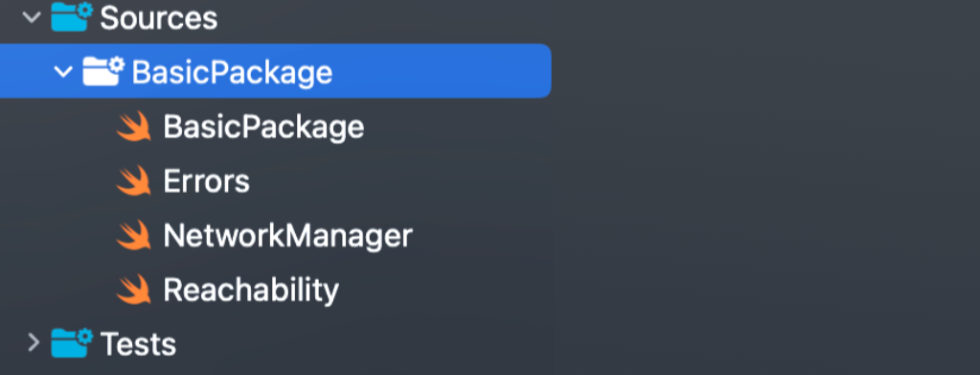Expand the Tests folder chevron
980x375 pixels.
(x=34, y=342)
